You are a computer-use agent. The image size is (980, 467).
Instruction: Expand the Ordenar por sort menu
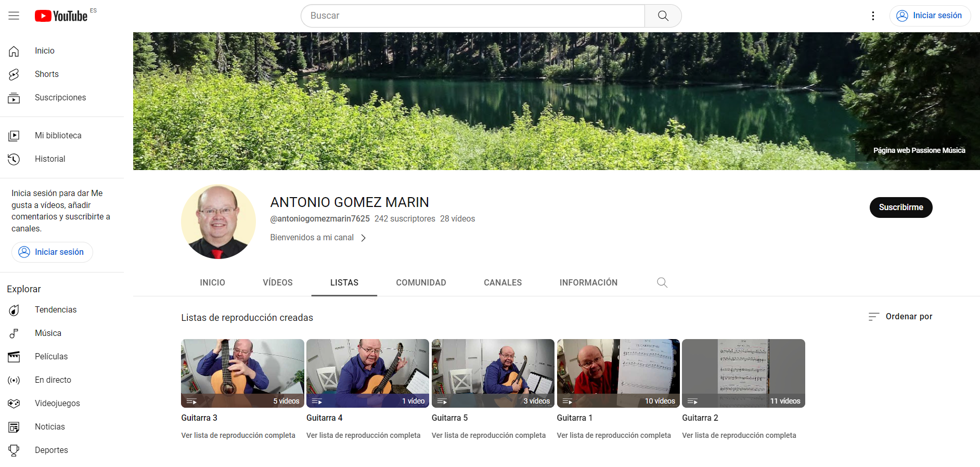click(900, 317)
